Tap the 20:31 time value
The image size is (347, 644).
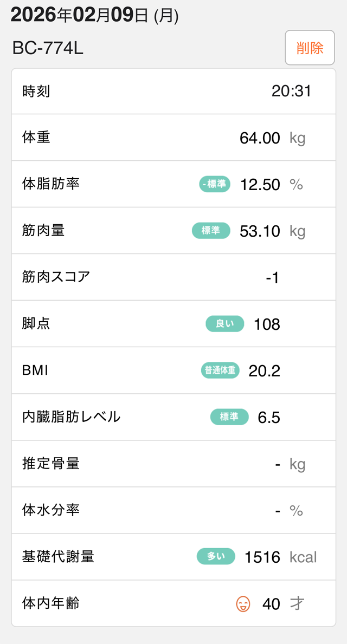[291, 91]
